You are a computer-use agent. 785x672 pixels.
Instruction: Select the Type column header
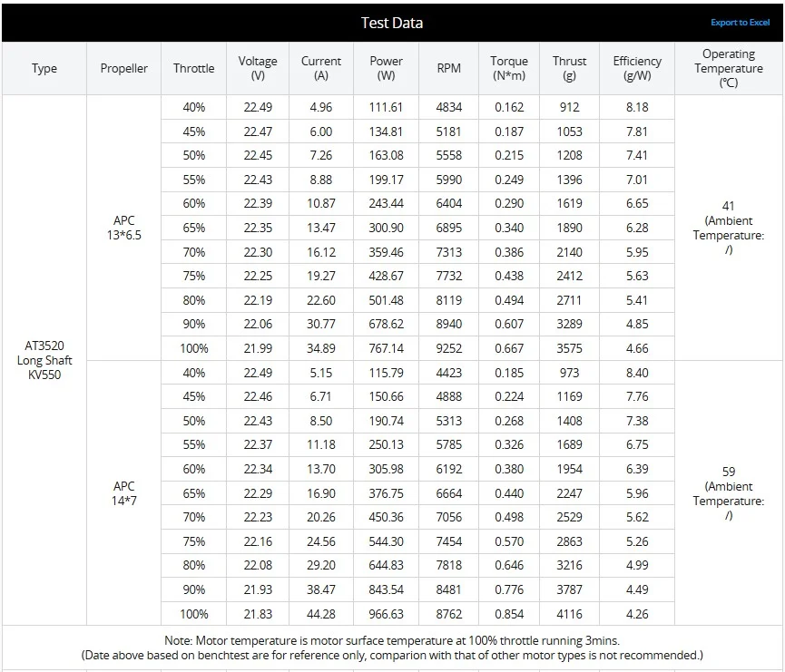point(44,69)
